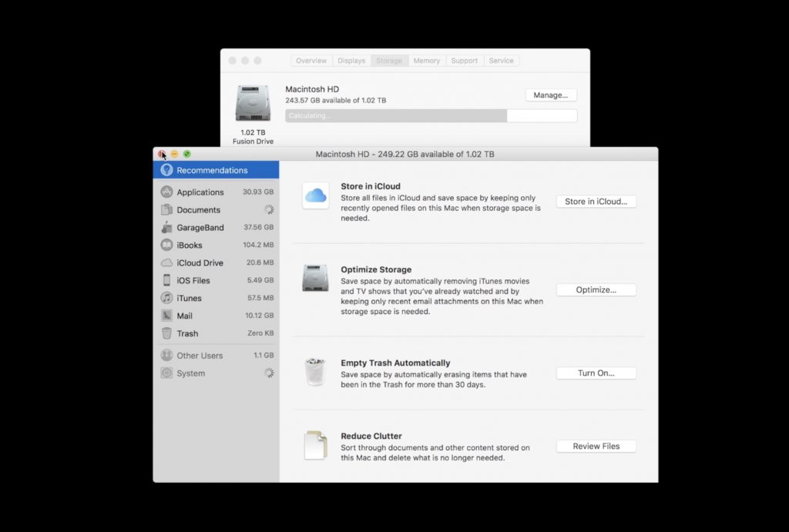Viewport: 789px width, 532px height.
Task: Select the iOS Files label in the sidebar
Action: tap(193, 280)
